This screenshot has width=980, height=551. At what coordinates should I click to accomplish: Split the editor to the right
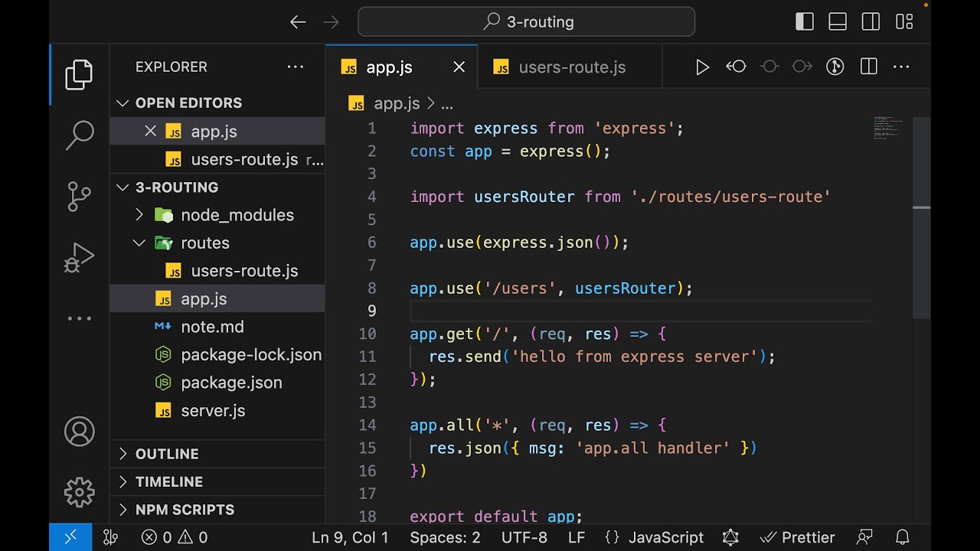868,67
